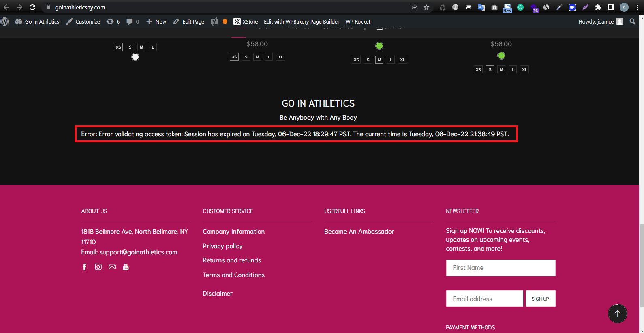Focus the Email address field

(x=484, y=299)
